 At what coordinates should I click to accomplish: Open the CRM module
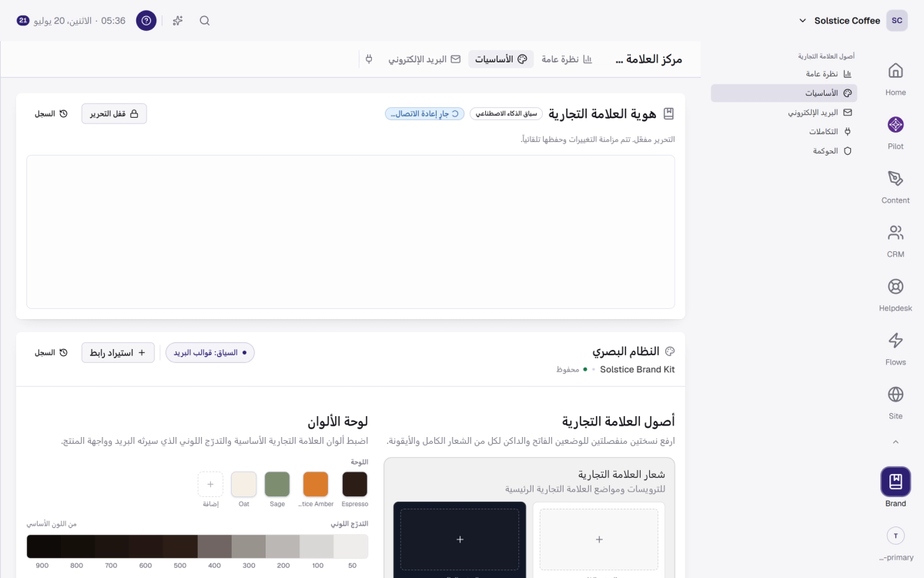click(x=896, y=239)
